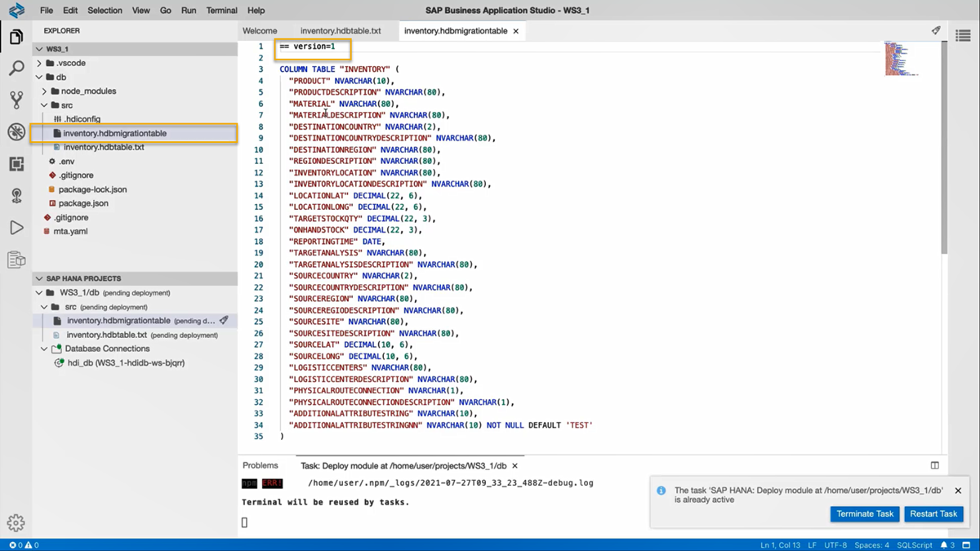Image resolution: width=980 pixels, height=551 pixels.
Task: Switch to the Problems panel tab
Action: (x=260, y=465)
